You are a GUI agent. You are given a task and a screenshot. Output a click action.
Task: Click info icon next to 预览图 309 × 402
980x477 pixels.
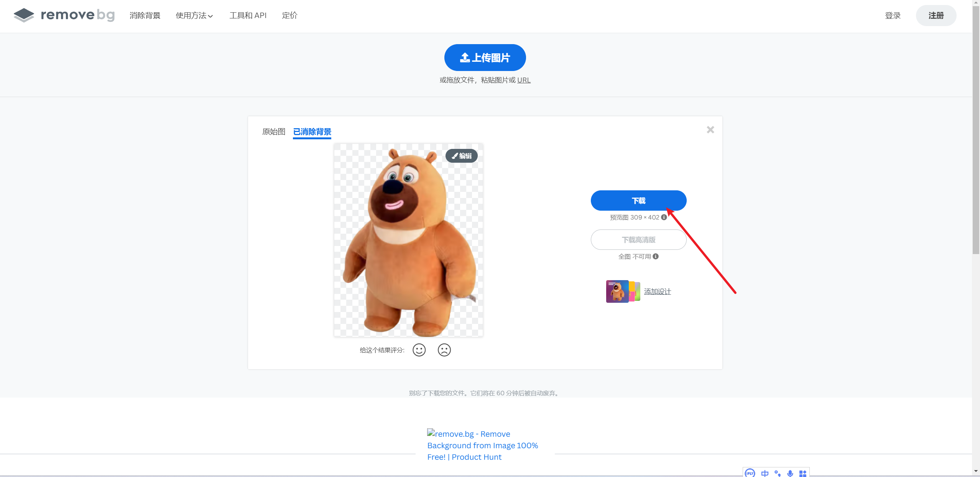pyautogui.click(x=664, y=217)
